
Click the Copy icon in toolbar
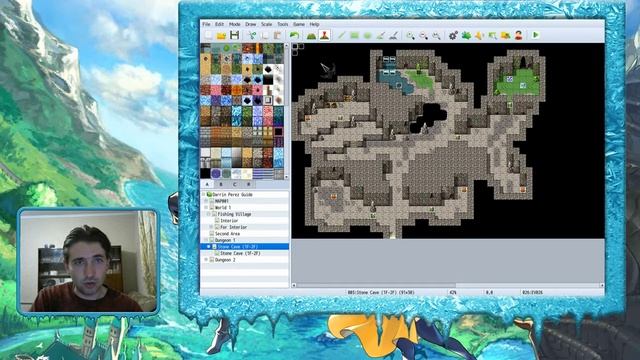(x=265, y=36)
